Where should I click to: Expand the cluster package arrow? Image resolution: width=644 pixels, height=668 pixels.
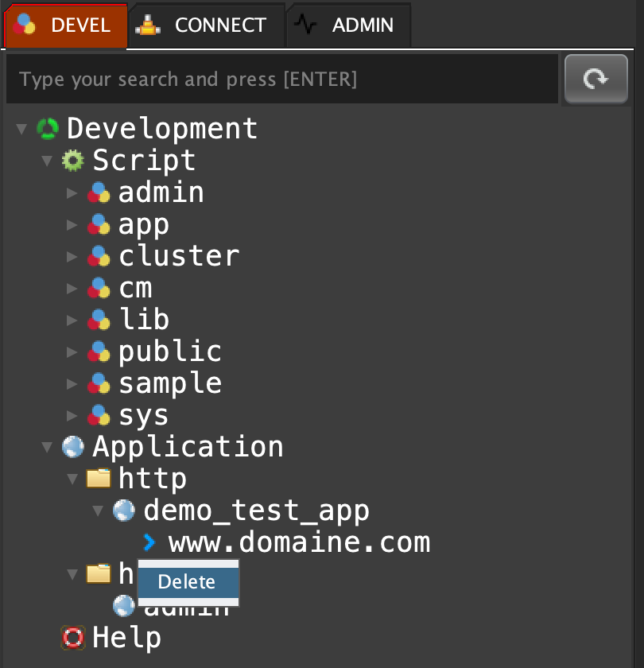coord(72,256)
